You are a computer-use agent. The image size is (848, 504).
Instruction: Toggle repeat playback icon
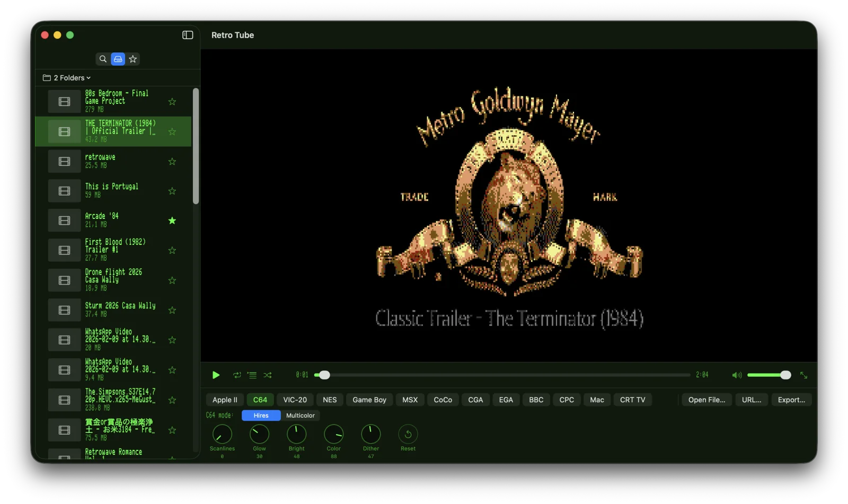coord(237,375)
